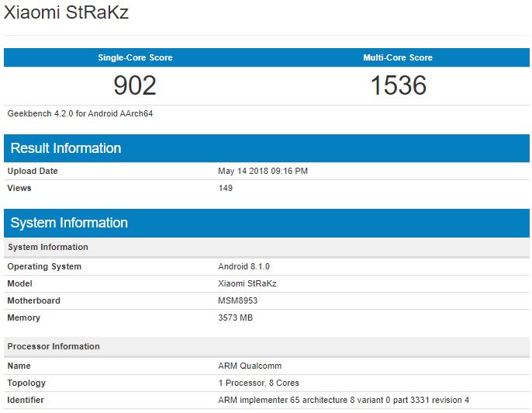
Task: Select the Single-Core Score header
Action: [135, 57]
